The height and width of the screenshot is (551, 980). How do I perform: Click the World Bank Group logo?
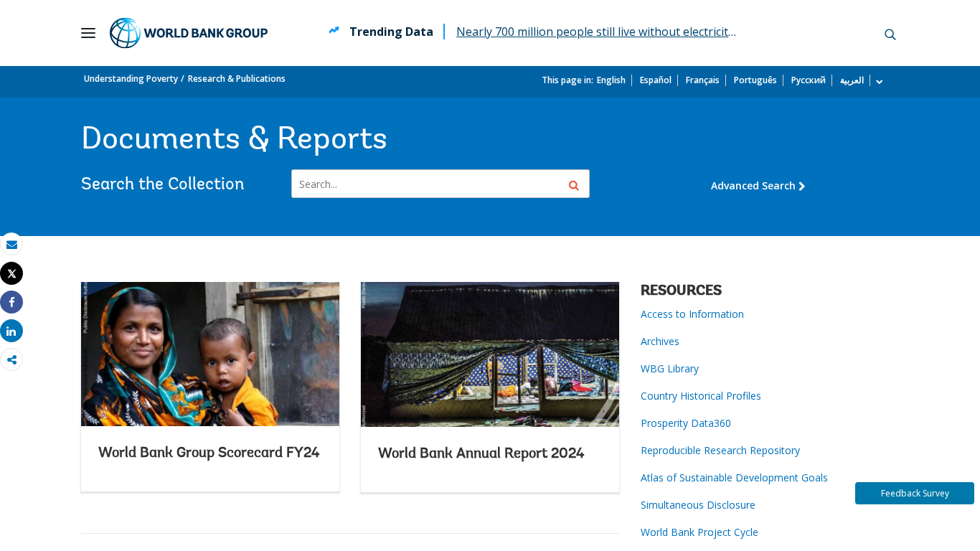(x=189, y=33)
